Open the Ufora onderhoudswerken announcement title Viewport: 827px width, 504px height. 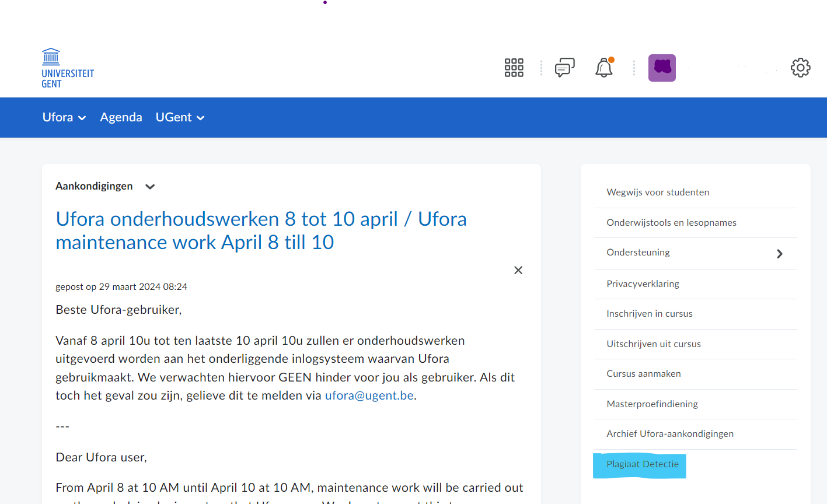(261, 230)
